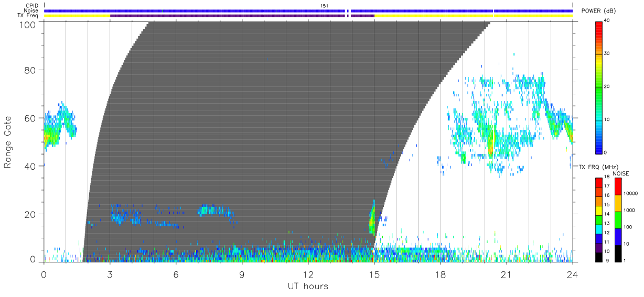Click the y-axis tick label 40
This screenshot has height=297, width=644.
tap(31, 166)
